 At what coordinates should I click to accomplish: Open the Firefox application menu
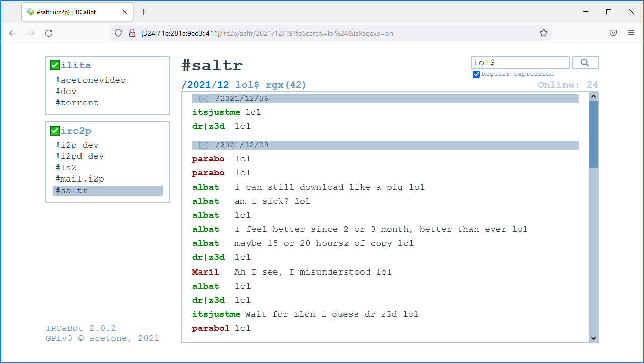point(631,33)
